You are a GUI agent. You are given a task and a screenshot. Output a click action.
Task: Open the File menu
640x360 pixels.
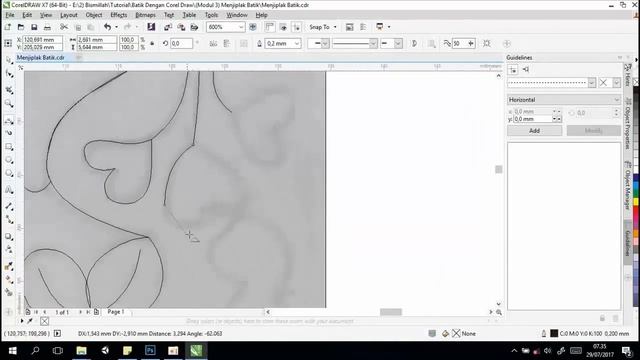click(x=10, y=15)
